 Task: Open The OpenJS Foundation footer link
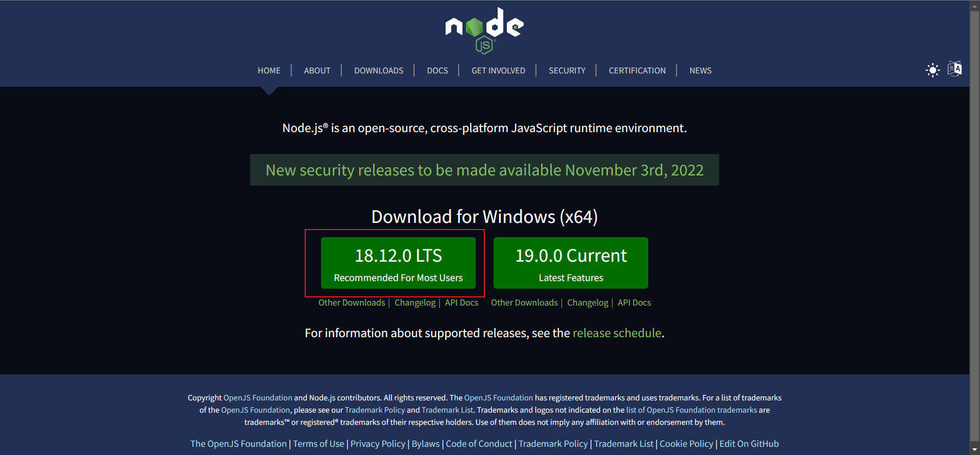(x=238, y=444)
